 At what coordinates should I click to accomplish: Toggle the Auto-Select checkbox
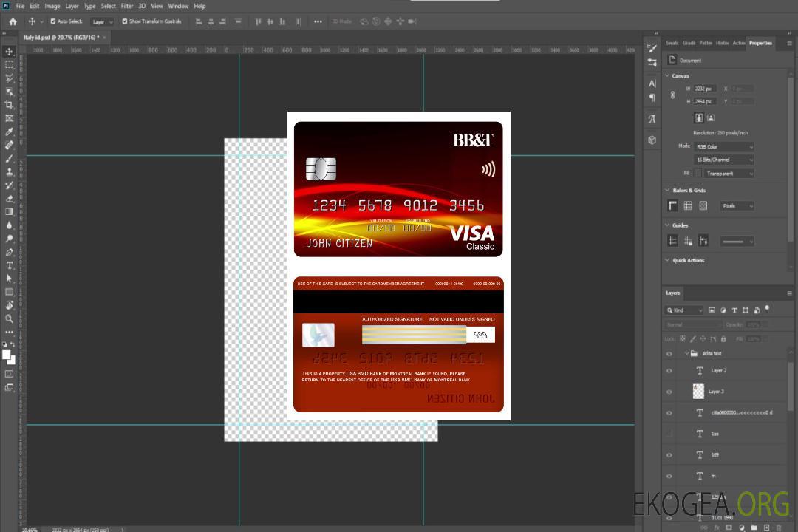53,21
